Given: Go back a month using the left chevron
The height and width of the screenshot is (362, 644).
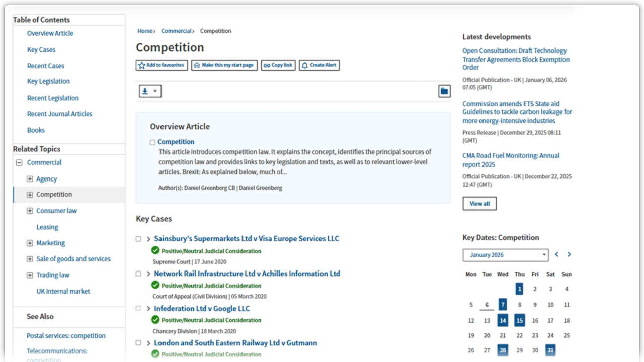Looking at the screenshot, I should (x=556, y=255).
